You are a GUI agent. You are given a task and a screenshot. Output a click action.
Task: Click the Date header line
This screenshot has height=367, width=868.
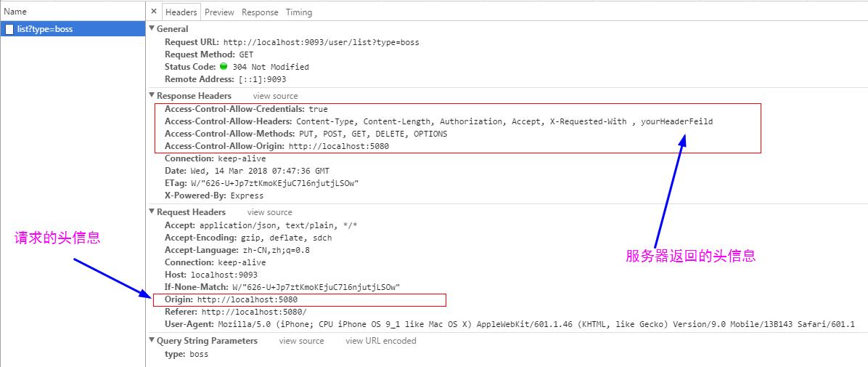pyautogui.click(x=247, y=171)
